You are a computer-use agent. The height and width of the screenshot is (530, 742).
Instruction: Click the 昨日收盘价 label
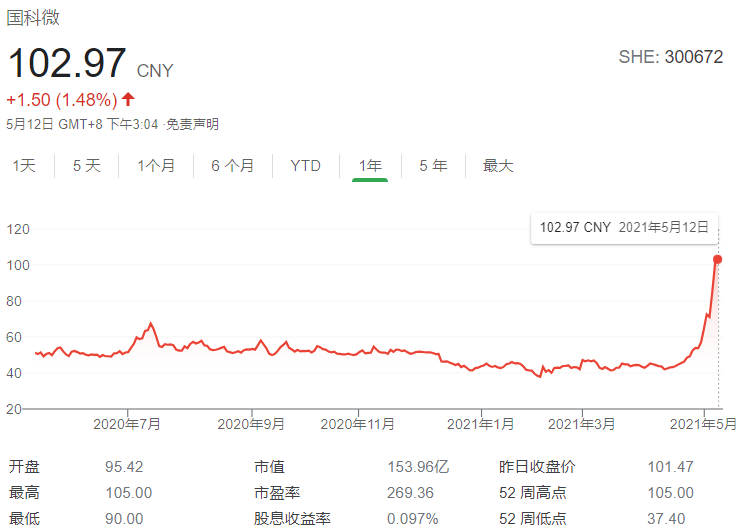[537, 467]
